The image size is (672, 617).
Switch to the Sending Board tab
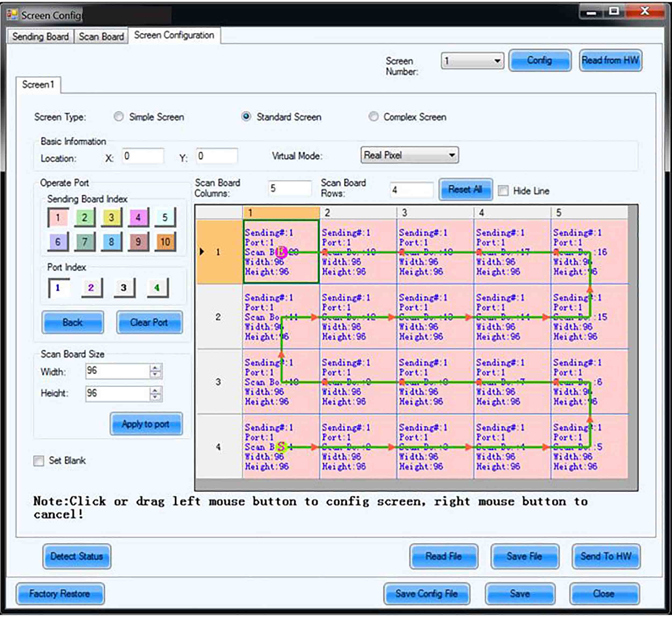click(x=40, y=36)
